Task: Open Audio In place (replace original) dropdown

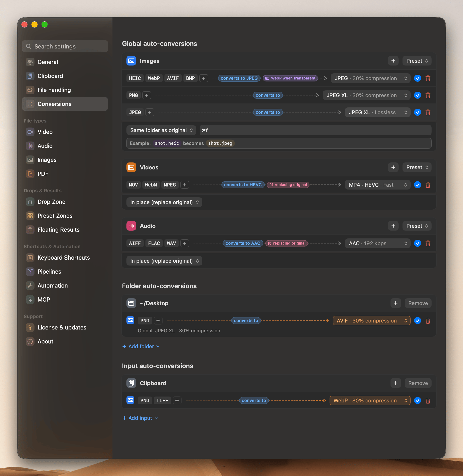Action: click(x=164, y=261)
